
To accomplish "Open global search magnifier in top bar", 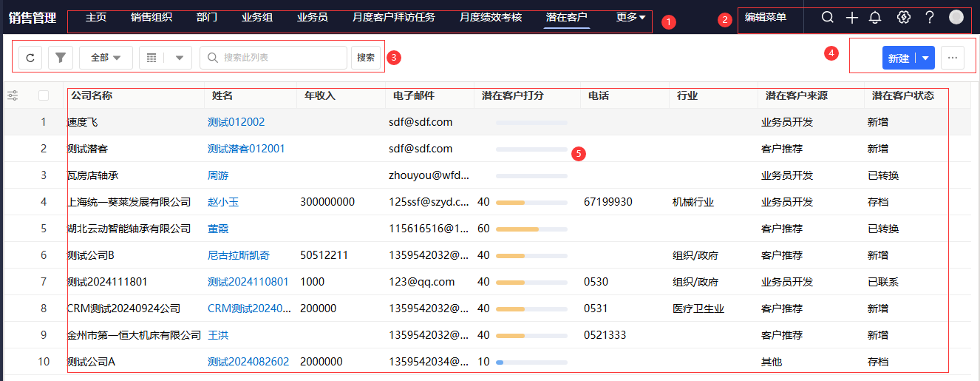I will click(x=828, y=18).
